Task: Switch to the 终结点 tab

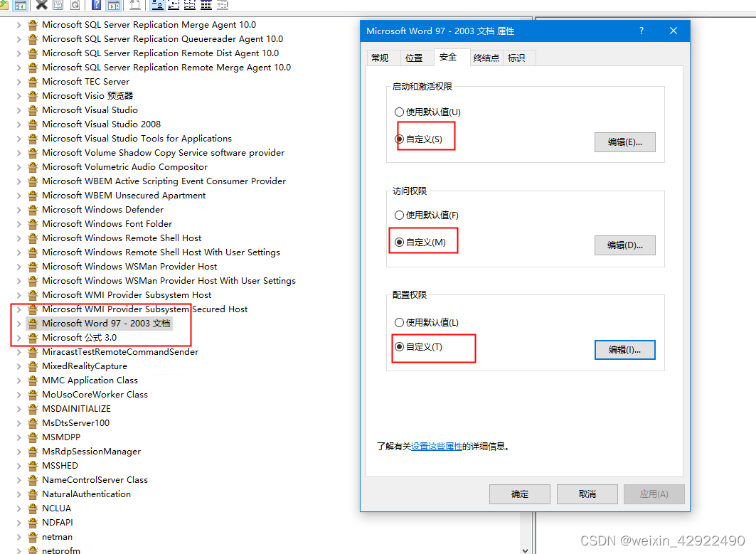Action: click(x=486, y=58)
